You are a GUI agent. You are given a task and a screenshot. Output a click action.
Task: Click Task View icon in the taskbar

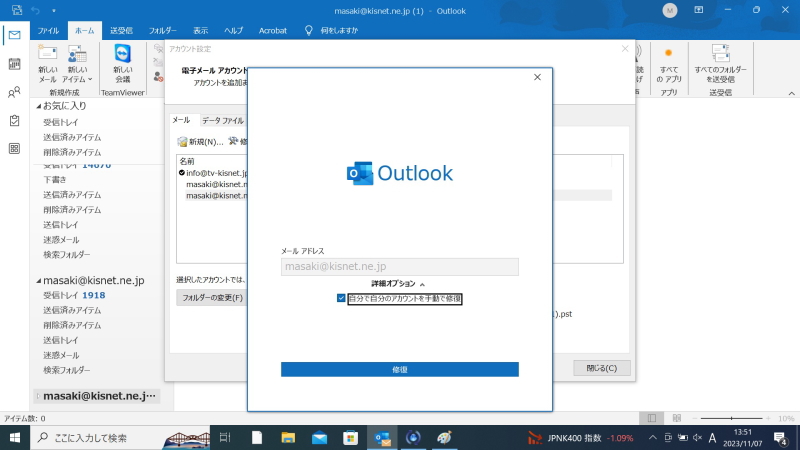pyautogui.click(x=225, y=438)
